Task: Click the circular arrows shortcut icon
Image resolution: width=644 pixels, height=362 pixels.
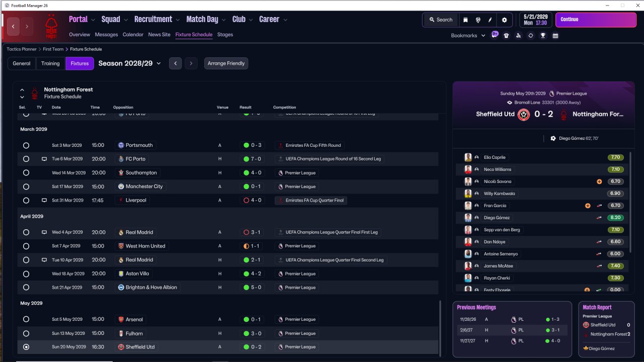Action: click(530, 36)
